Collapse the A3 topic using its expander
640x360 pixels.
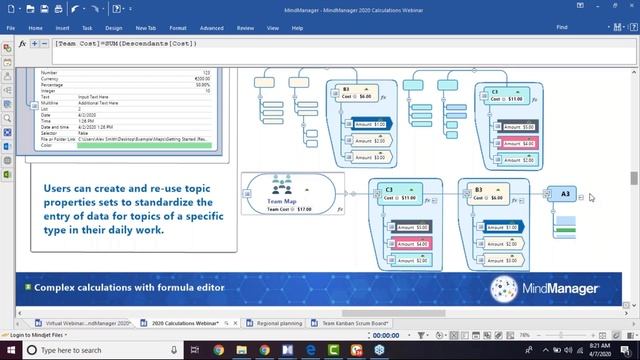point(581,198)
